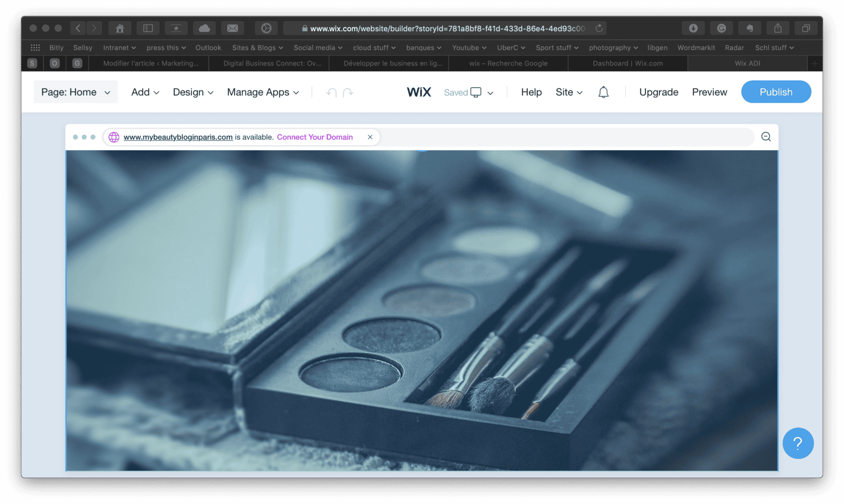Screen dimensions: 844x504
Task: Click the browser home icon
Action: [x=120, y=28]
